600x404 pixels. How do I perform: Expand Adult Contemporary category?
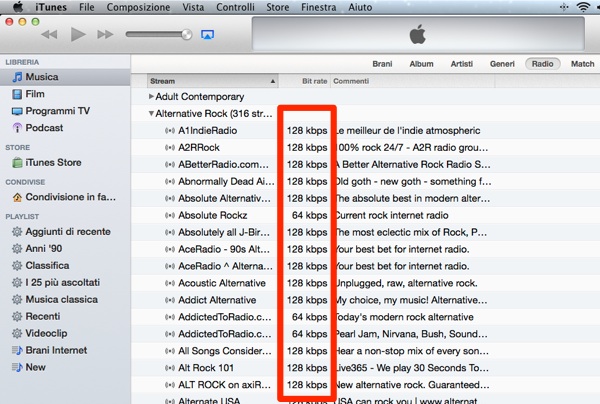coord(151,96)
